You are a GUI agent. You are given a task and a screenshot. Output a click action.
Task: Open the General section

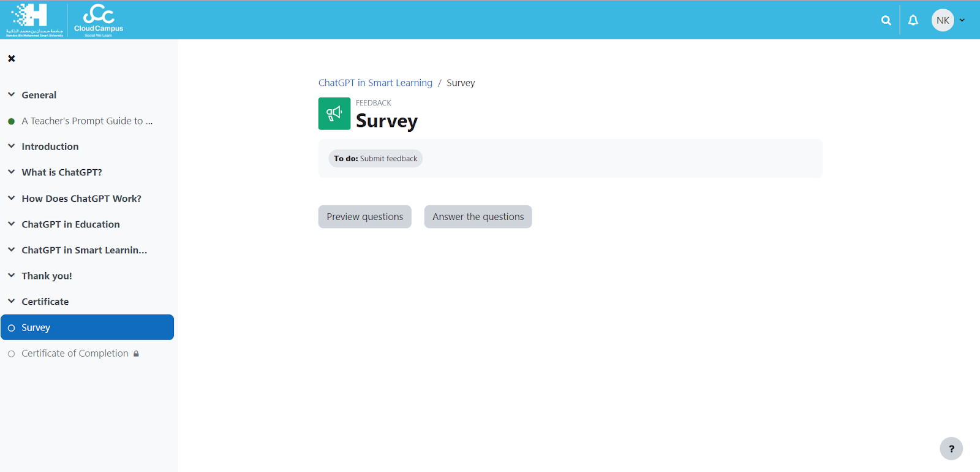[39, 95]
